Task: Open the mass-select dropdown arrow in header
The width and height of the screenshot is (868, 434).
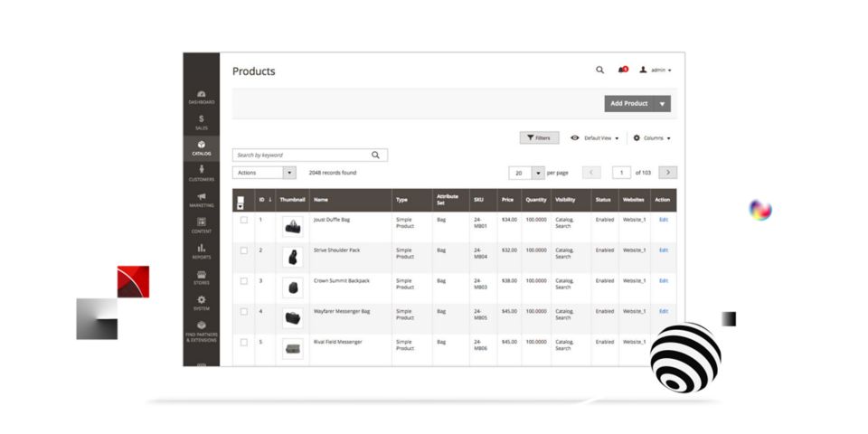Action: click(241, 206)
